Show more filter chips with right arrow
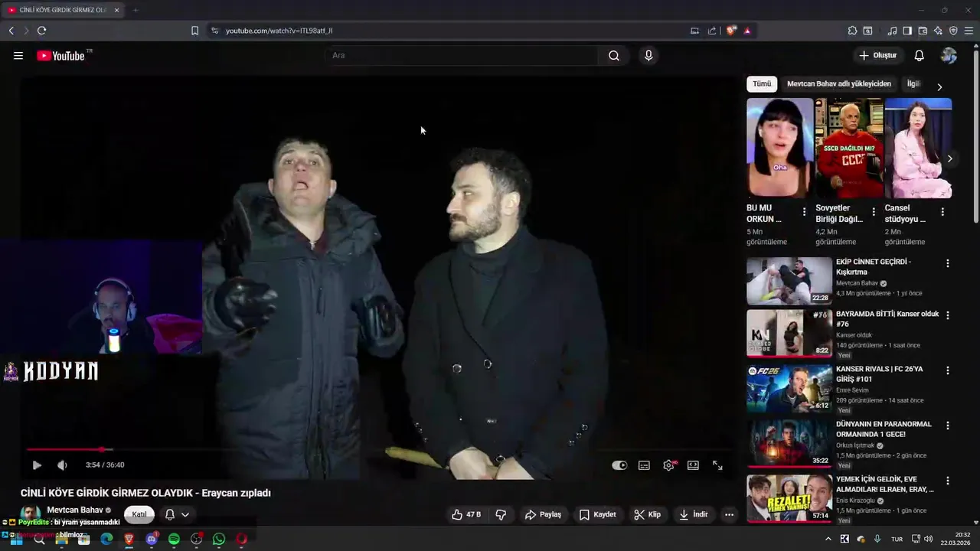Viewport: 980px width, 551px height. click(x=939, y=87)
